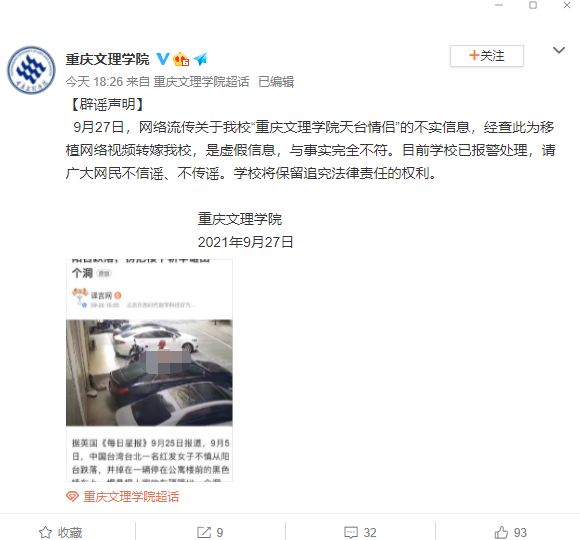580x540 pixels.
Task: Open the 重庆文理学院 account name link
Action: (x=108, y=59)
